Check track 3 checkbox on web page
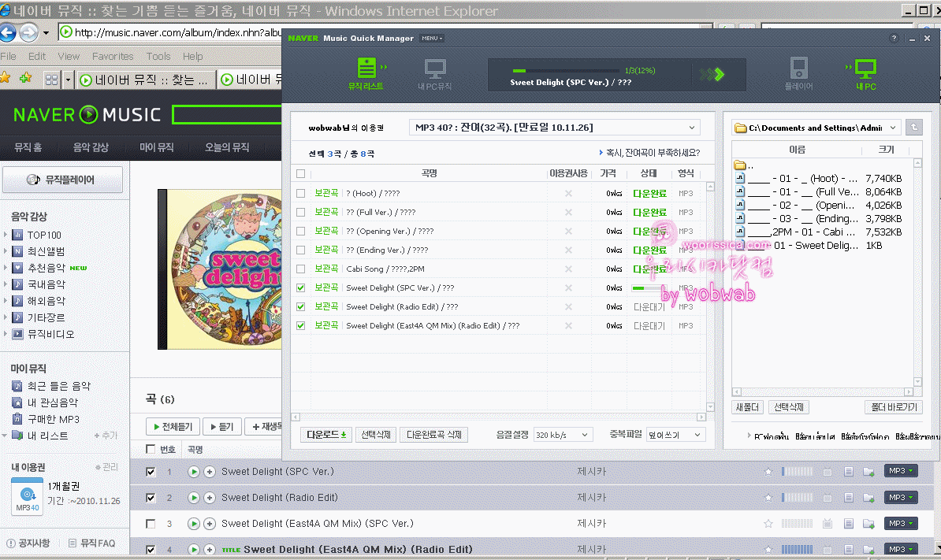This screenshot has width=941, height=560. point(151,524)
